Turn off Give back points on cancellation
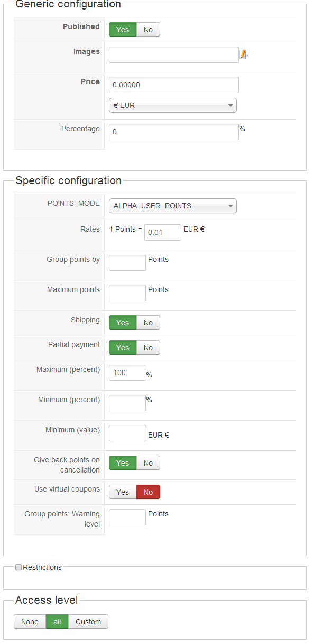Viewport: 313px width, 644px height. [x=148, y=463]
